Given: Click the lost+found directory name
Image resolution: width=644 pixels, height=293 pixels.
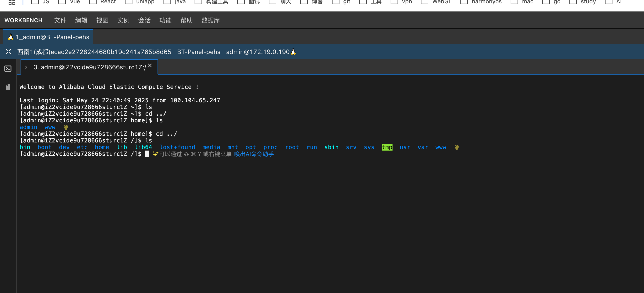Looking at the screenshot, I should tap(177, 147).
